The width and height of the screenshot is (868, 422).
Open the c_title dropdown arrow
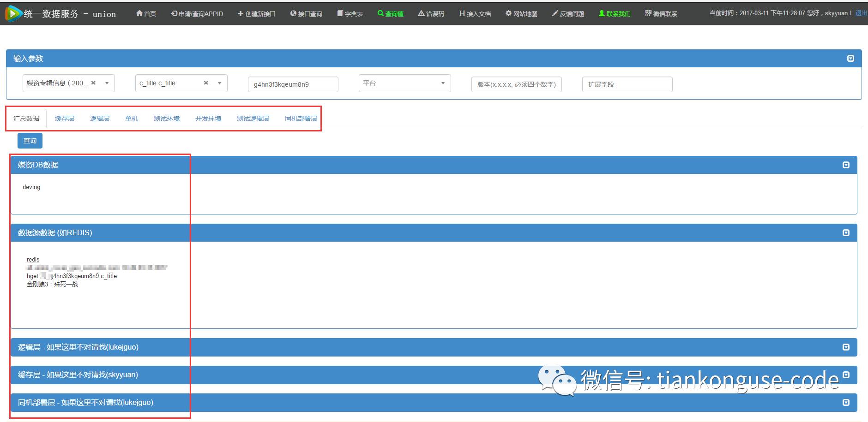pyautogui.click(x=219, y=83)
